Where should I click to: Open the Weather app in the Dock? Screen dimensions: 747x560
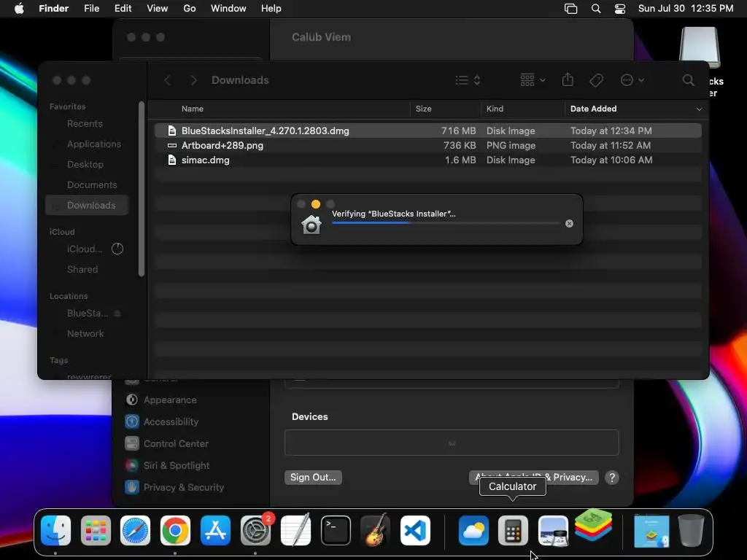tap(473, 530)
